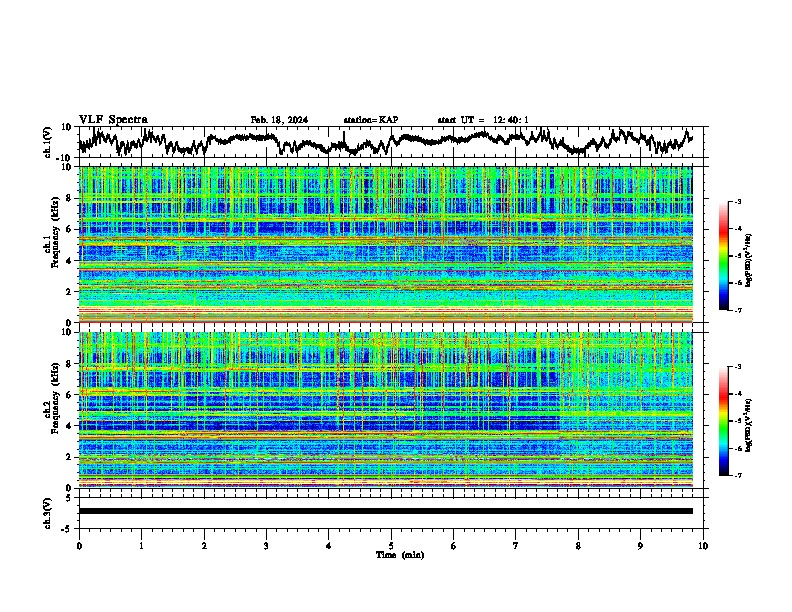This screenshot has height=612, width=792.
Task: Click the "6" kHz tick of ch.2 spectrogram
Action: coord(71,394)
